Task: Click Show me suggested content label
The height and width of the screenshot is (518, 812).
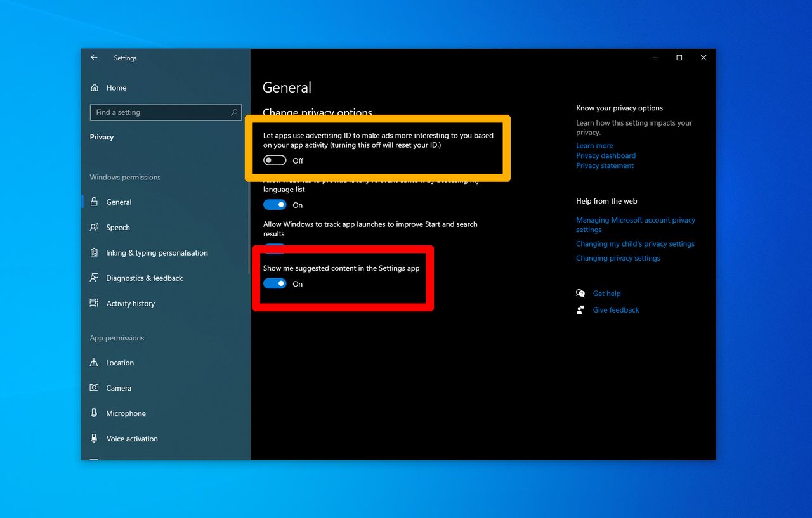Action: [x=341, y=268]
